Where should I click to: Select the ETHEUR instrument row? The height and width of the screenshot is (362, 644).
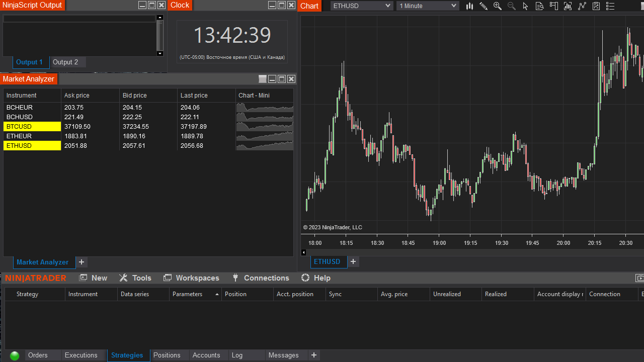click(x=148, y=136)
